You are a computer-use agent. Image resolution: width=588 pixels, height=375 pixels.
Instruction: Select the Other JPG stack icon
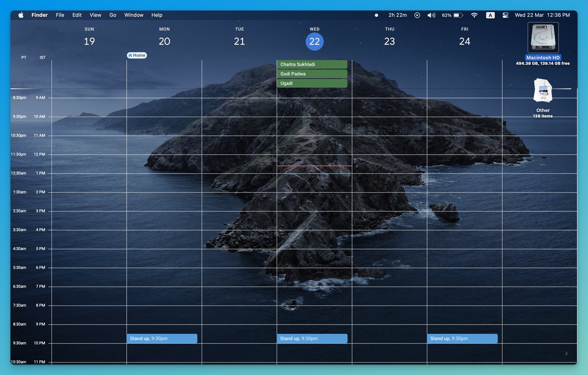click(x=543, y=91)
